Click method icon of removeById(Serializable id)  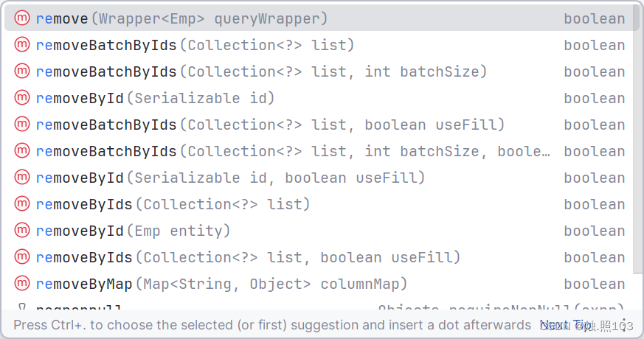pyautogui.click(x=22, y=98)
